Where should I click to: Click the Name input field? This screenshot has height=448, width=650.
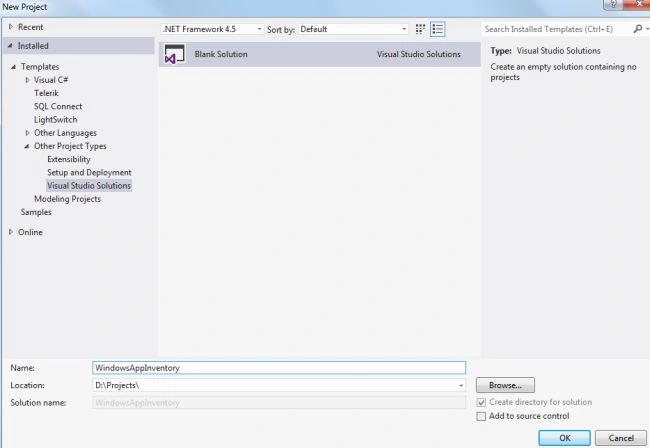(279, 368)
